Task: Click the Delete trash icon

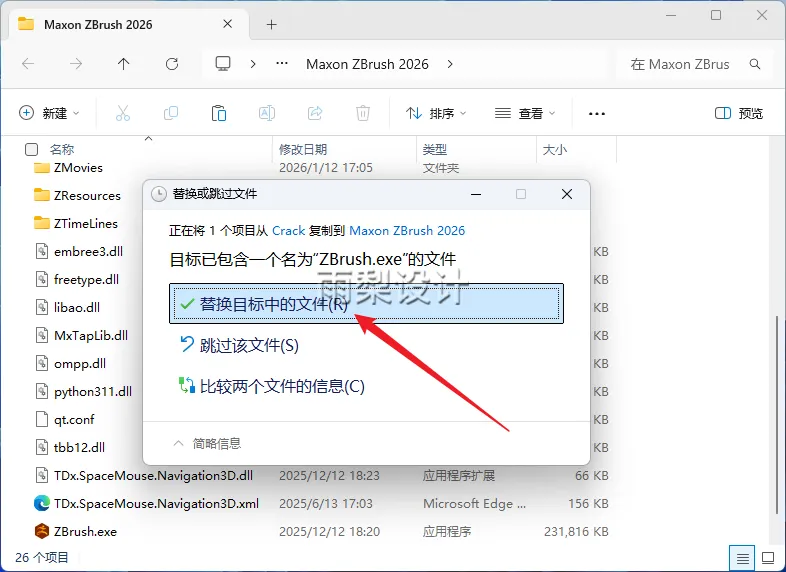Action: pos(363,113)
